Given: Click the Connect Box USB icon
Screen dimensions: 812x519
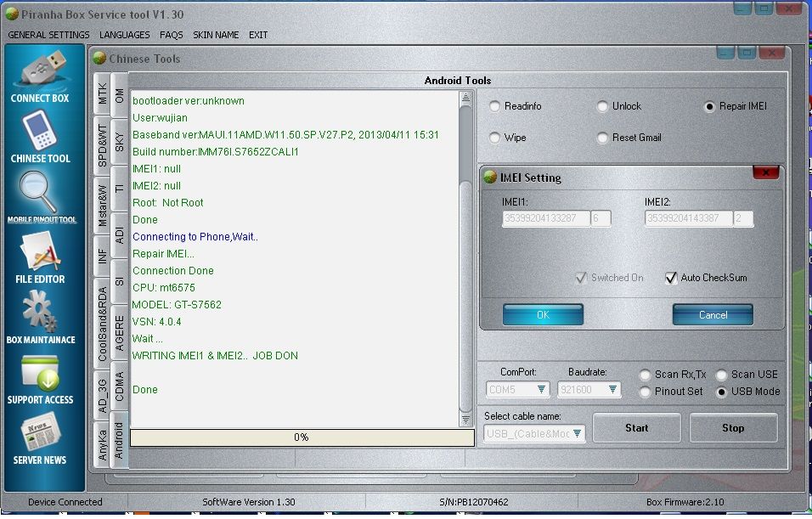Looking at the screenshot, I should click(40, 70).
